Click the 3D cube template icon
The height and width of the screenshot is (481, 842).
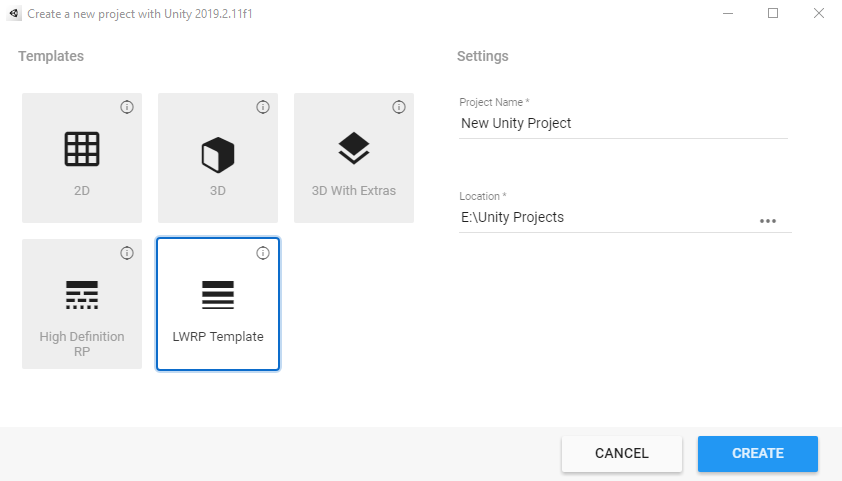pos(218,154)
